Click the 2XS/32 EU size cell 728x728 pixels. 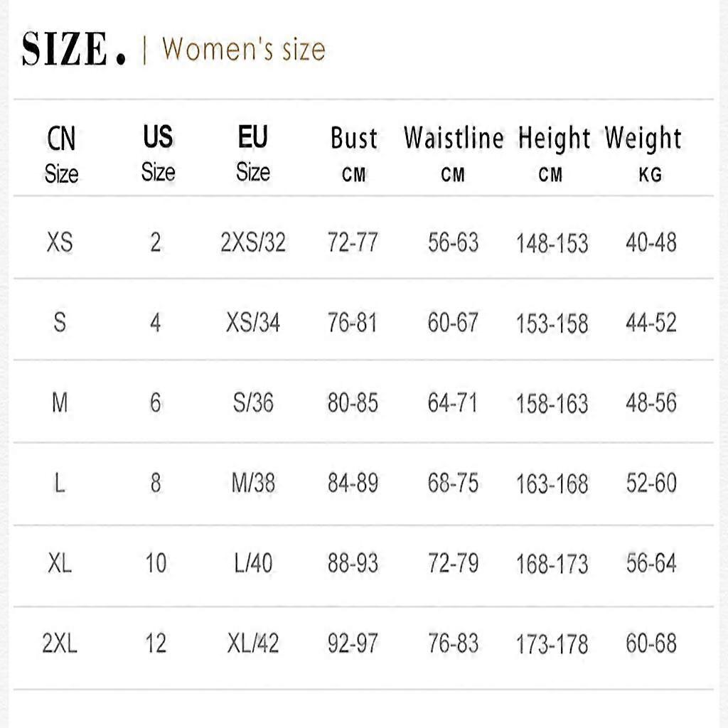click(x=253, y=242)
